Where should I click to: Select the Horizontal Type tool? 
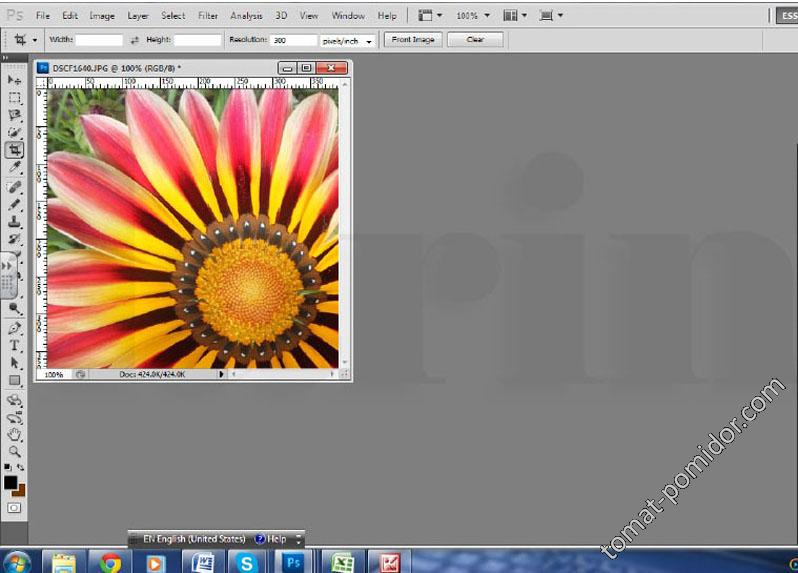14,345
